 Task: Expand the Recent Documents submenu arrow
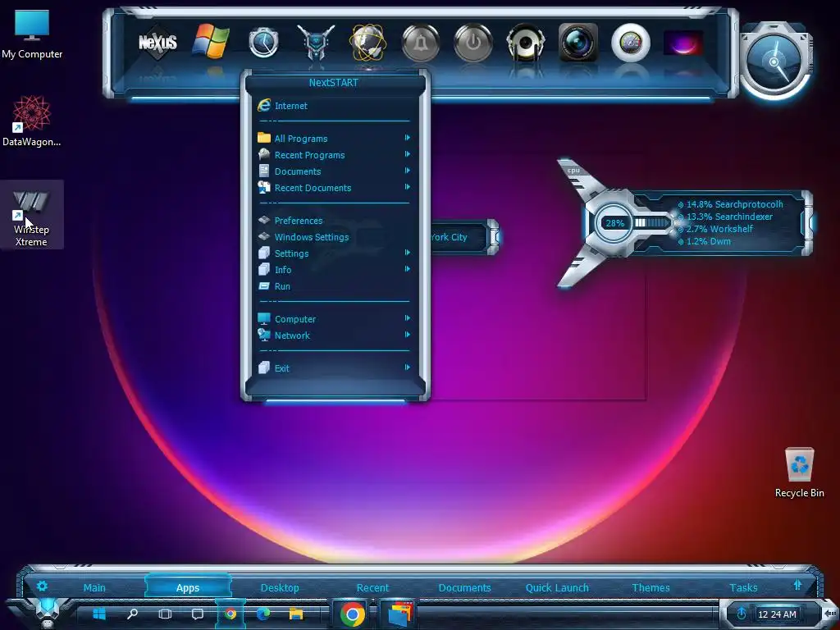(x=407, y=187)
